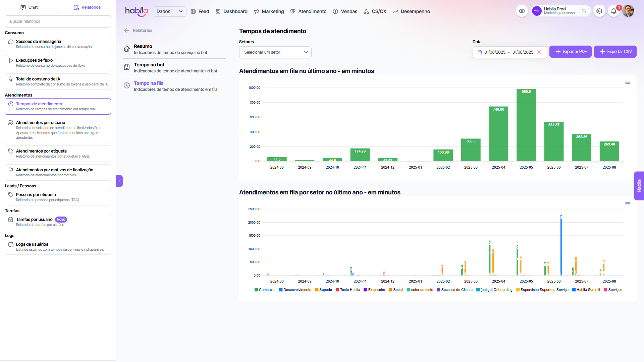Open the first chart's hamburger menu

click(628, 82)
